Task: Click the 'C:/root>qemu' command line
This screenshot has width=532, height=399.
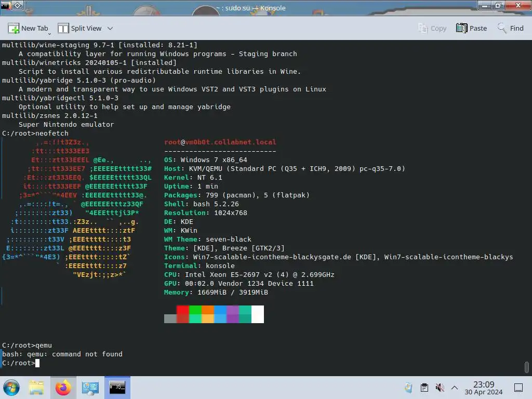Action: [27, 345]
